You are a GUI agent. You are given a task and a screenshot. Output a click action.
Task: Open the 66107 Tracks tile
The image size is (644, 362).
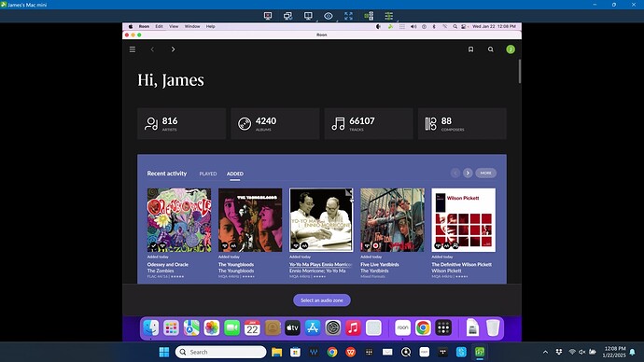click(x=369, y=123)
